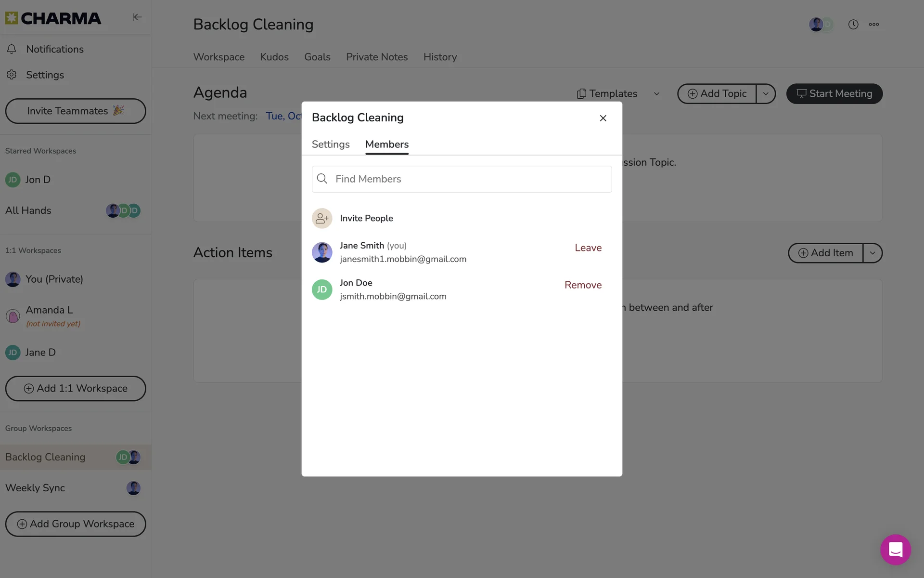
Task: Click the meeting history clock icon
Action: [x=853, y=24]
